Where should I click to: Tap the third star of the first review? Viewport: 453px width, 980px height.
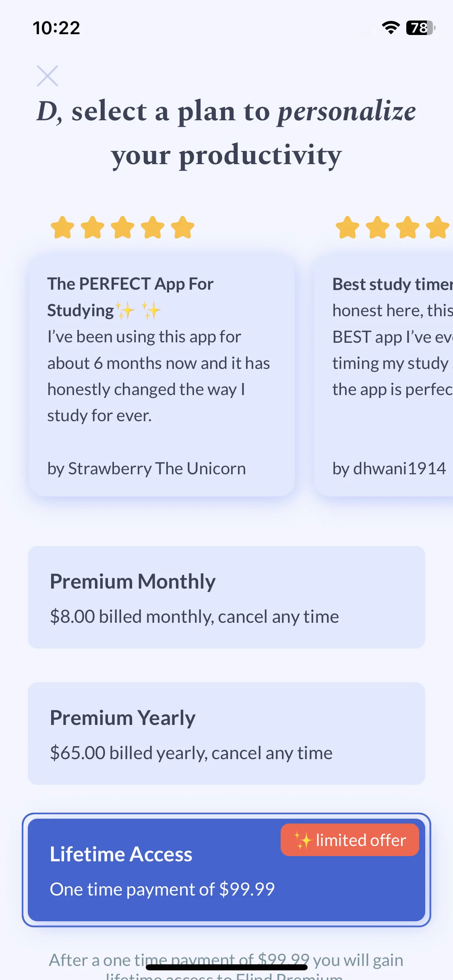click(122, 227)
